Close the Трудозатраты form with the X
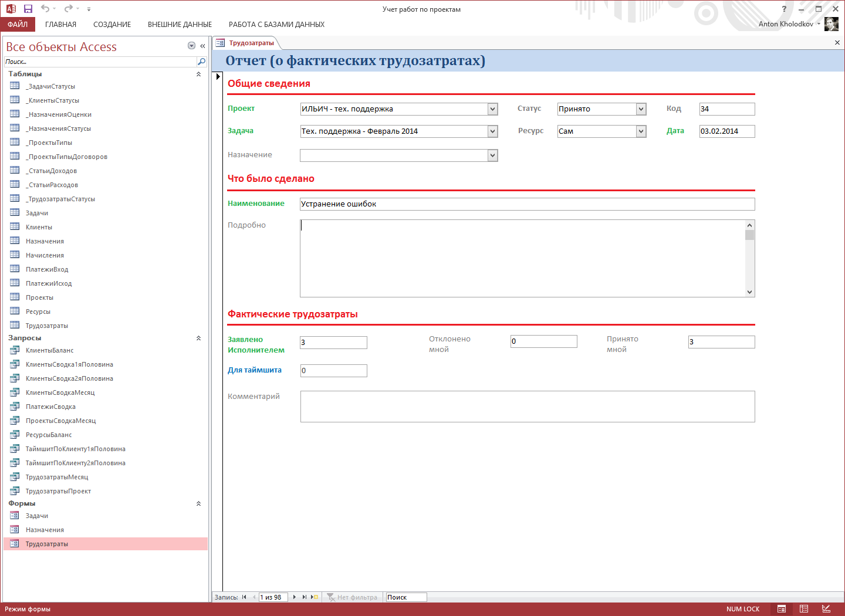The height and width of the screenshot is (616, 845). (x=837, y=42)
